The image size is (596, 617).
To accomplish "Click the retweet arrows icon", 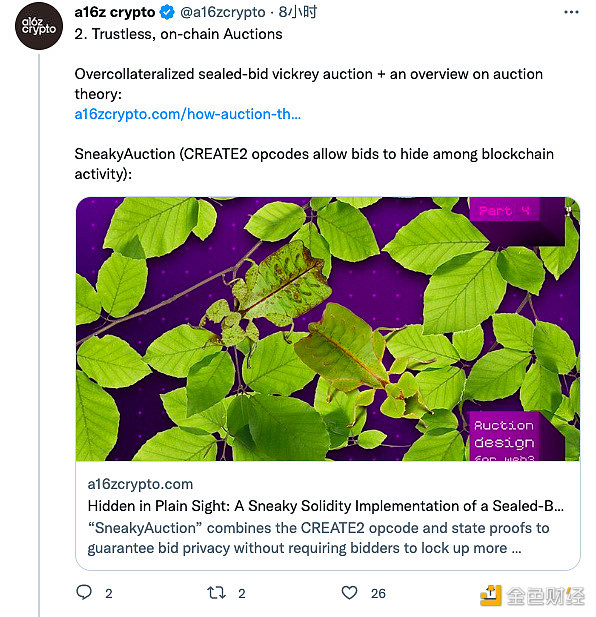I will click(x=216, y=593).
